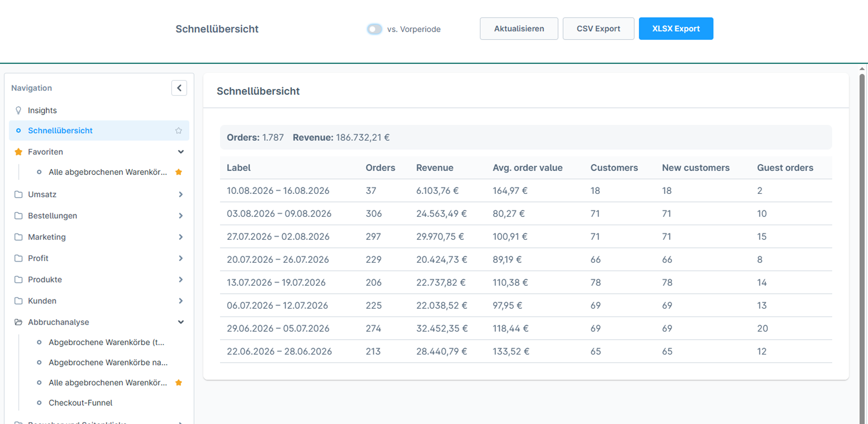Screen dimensions: 868x424
Task: Collapse the Navigation sidebar with the arrow button
Action: [179, 88]
